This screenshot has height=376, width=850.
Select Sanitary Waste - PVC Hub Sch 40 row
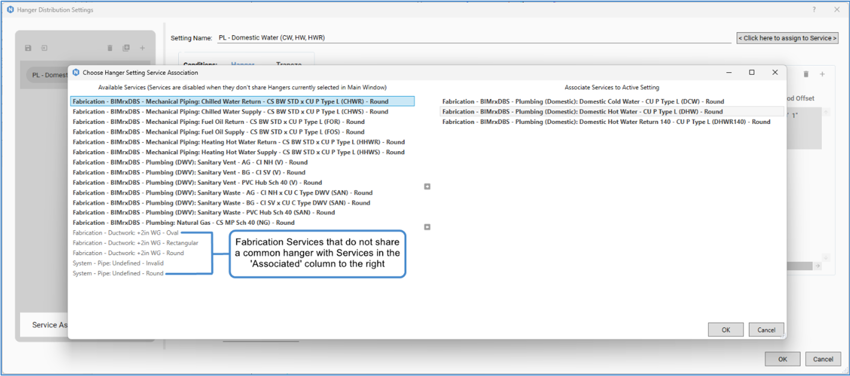[x=242, y=212]
